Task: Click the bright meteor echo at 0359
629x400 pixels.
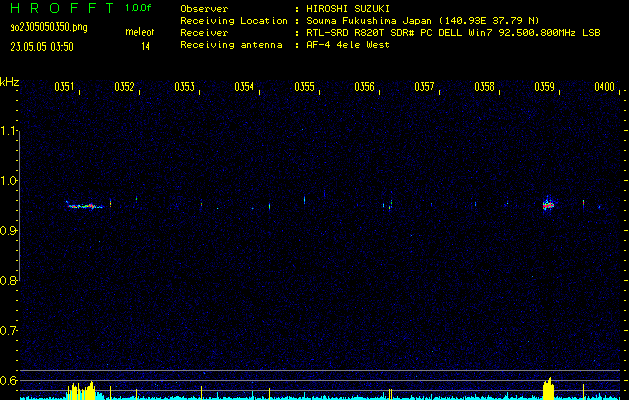Action: (x=548, y=204)
